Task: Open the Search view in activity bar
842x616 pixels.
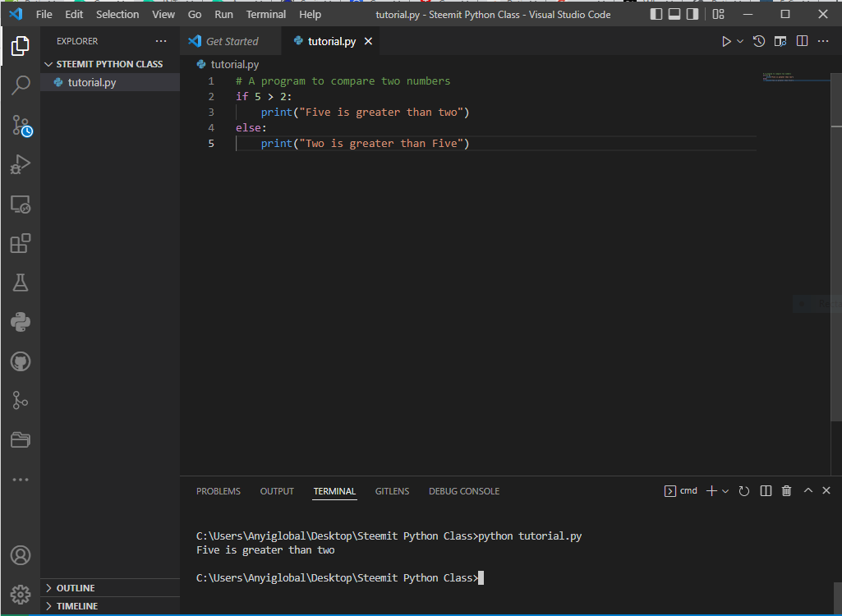Action: pyautogui.click(x=21, y=85)
